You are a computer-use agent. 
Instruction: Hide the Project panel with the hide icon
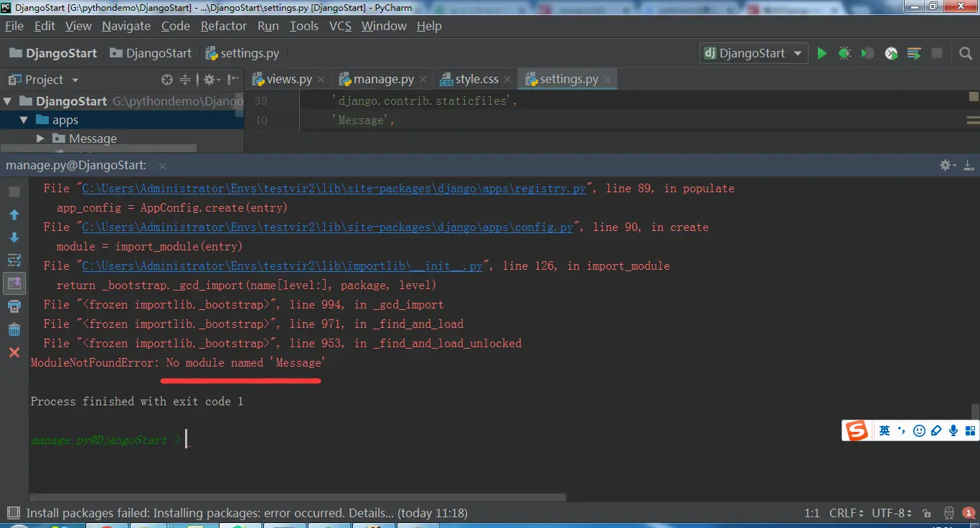coord(233,80)
